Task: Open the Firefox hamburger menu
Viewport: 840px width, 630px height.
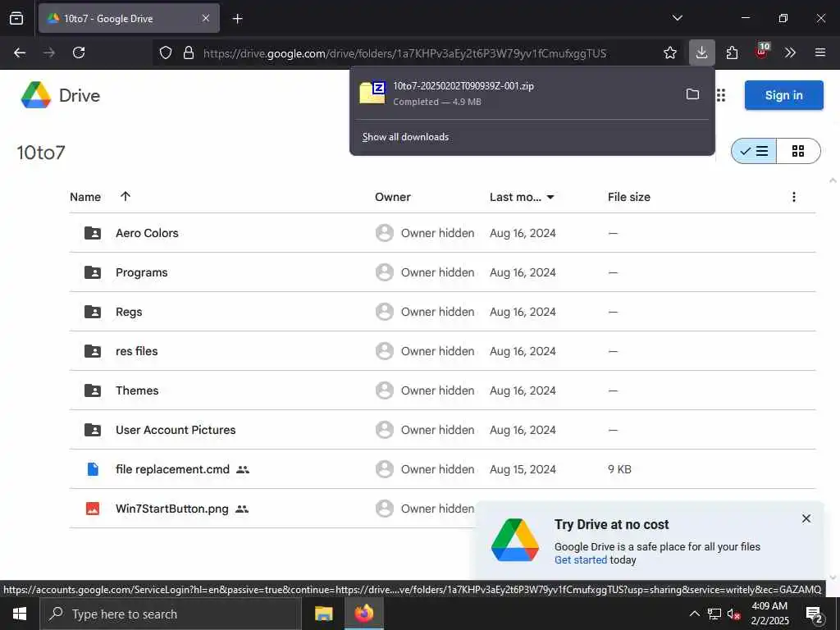Action: click(x=820, y=52)
